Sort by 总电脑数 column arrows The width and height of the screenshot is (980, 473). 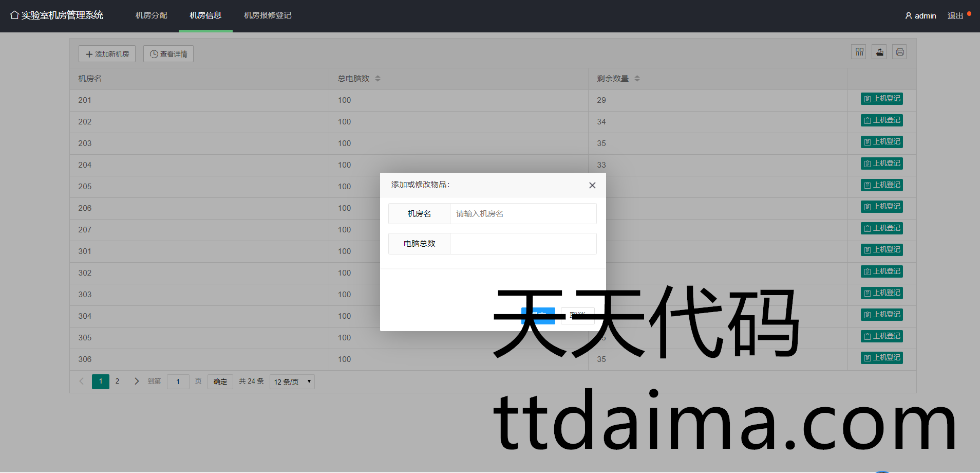[378, 79]
